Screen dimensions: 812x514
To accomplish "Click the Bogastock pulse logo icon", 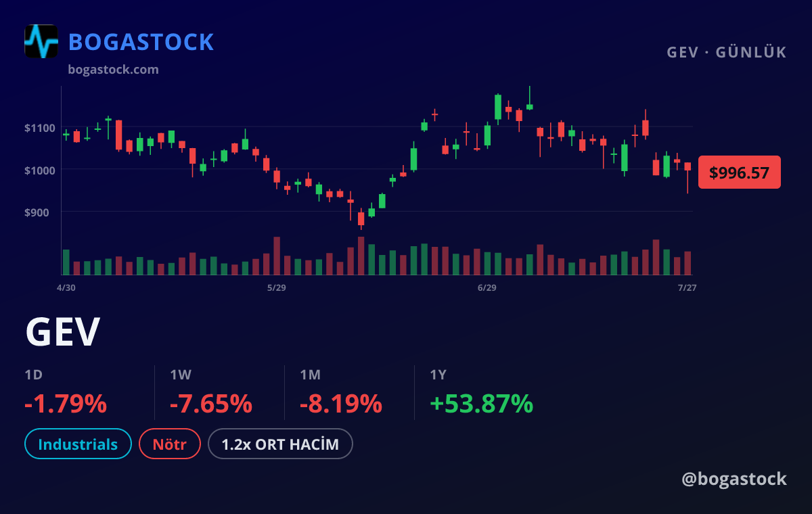I will [41, 41].
